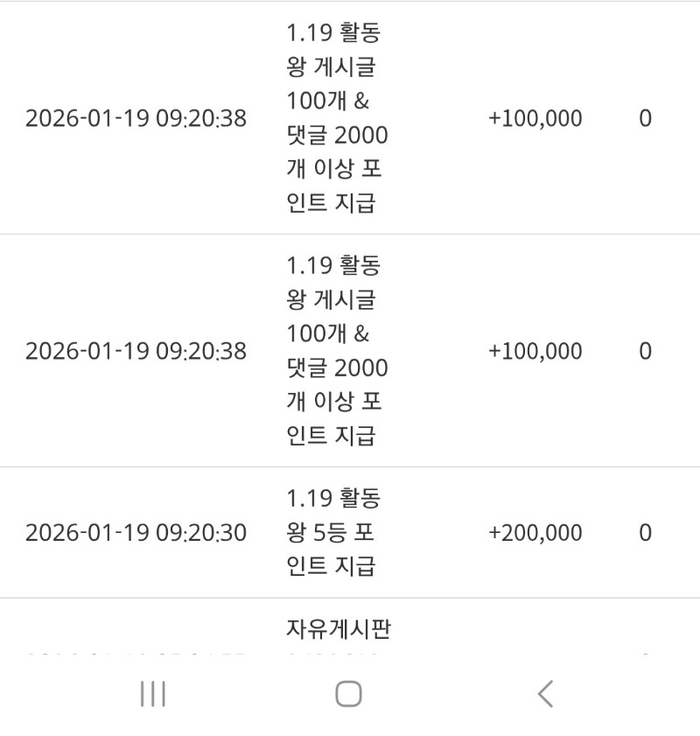
Task: Open the second '게시글 100개 & 댓글 2000개' description
Action: [337, 352]
